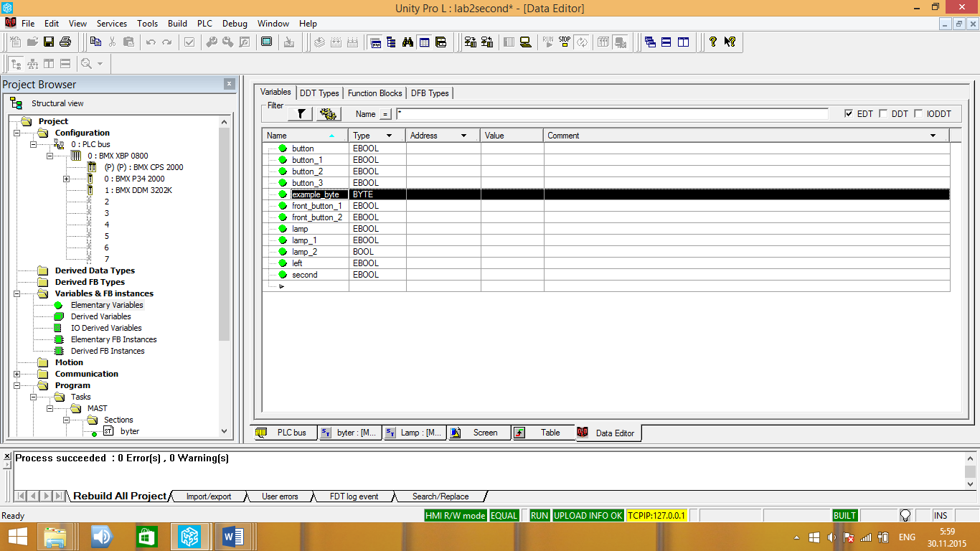This screenshot has width=980, height=551.
Task: Open Help with the yellow question mark
Action: coord(712,42)
